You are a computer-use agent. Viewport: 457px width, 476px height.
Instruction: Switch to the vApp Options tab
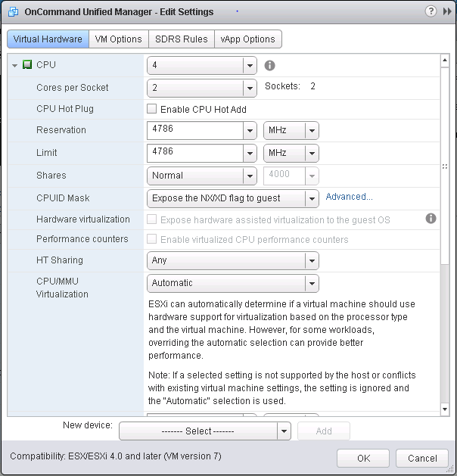[248, 39]
